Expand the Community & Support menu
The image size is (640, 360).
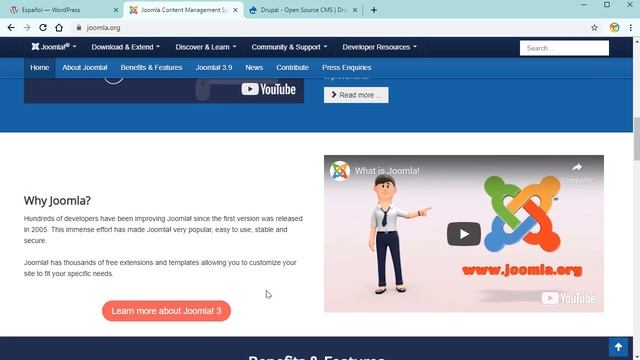tap(289, 47)
